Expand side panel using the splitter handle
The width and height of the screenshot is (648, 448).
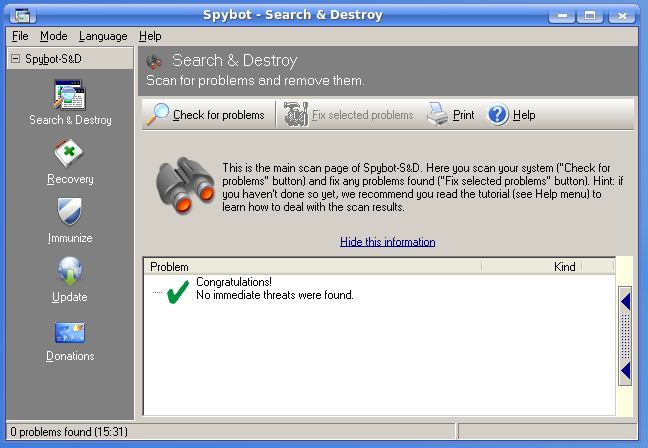tap(625, 335)
